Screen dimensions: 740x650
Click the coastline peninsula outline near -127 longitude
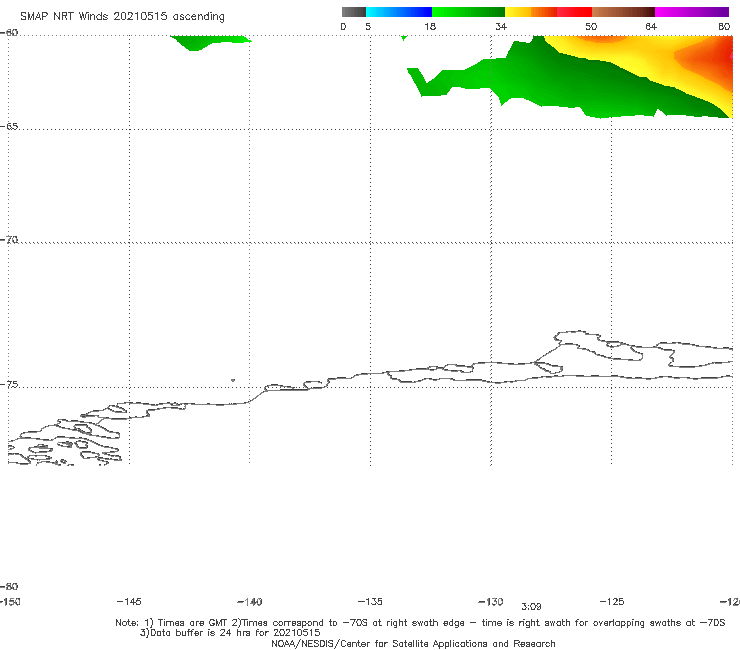[x=599, y=346]
